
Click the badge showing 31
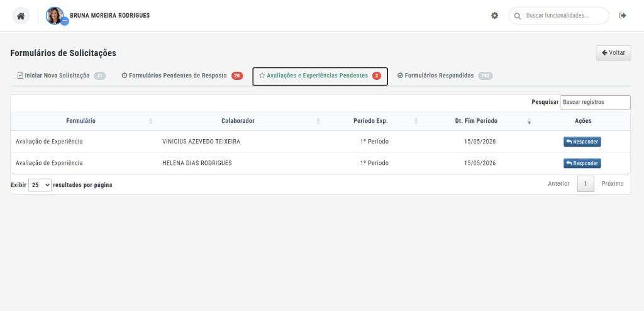[x=99, y=76]
